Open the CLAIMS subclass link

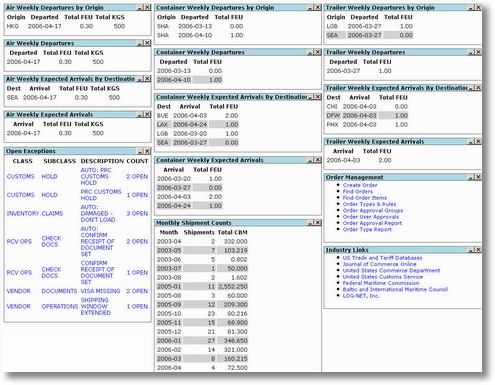click(52, 213)
